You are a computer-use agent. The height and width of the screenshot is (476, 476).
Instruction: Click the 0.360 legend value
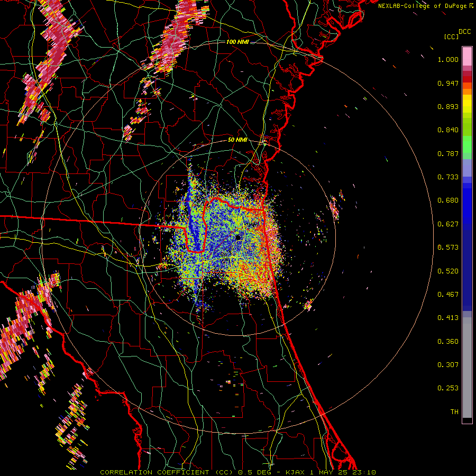448,342
